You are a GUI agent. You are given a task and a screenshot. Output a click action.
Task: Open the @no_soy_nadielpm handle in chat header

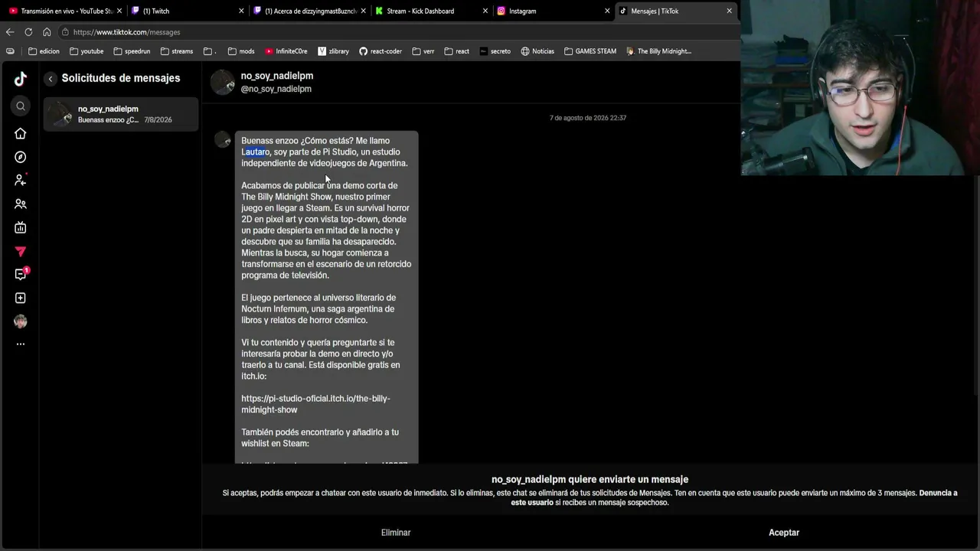276,89
